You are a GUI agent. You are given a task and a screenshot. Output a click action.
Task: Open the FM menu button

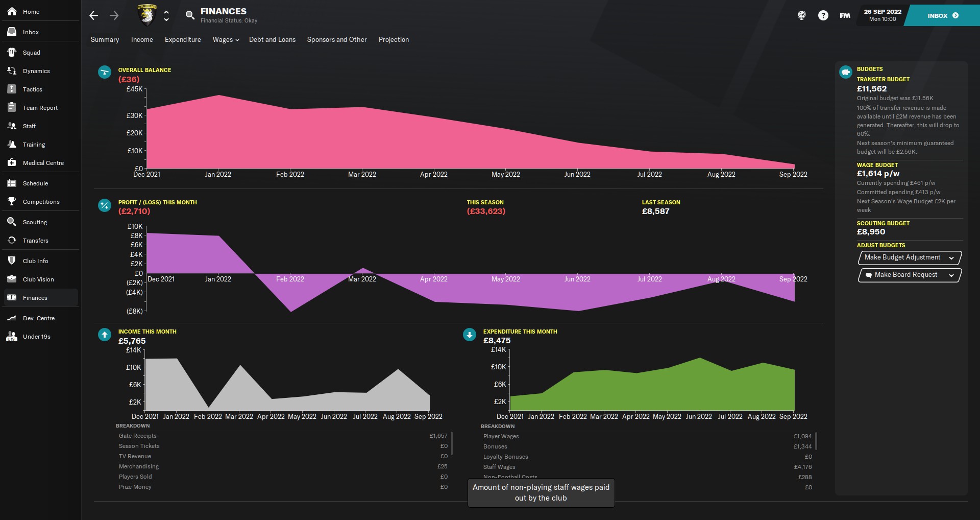point(845,16)
